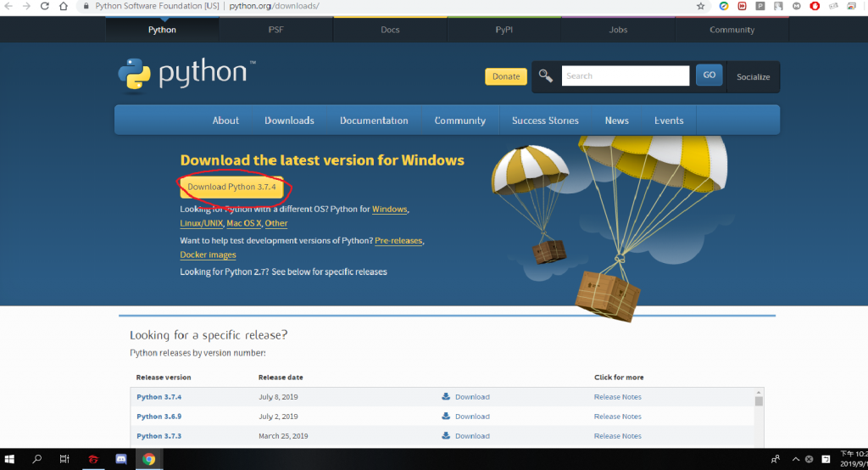Open the Jobs top-bar tab
Image resolution: width=868 pixels, height=470 pixels.
coord(618,30)
